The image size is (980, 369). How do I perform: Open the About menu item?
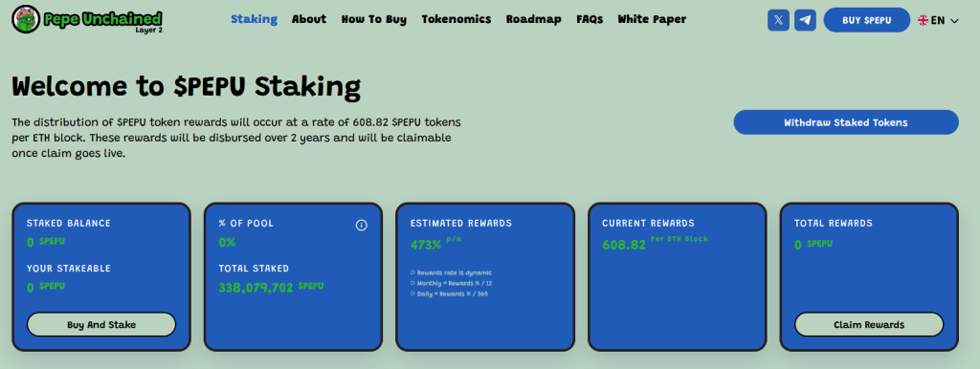(x=309, y=19)
